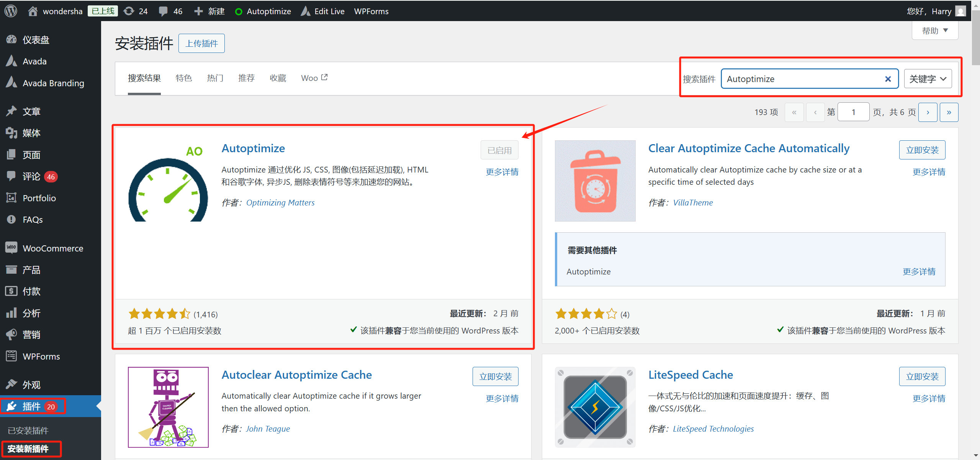Click the 插件 plugins sidebar icon
Viewport: 980px width, 460px height.
pyautogui.click(x=11, y=406)
